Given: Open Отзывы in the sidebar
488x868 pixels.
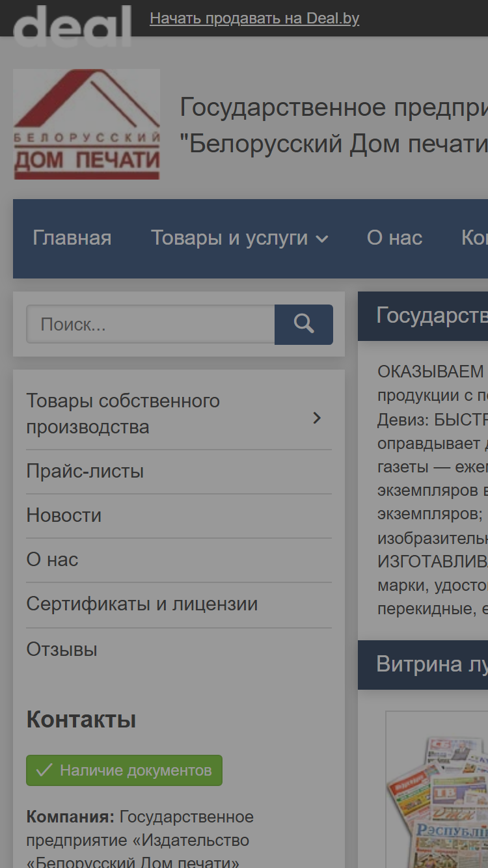Looking at the screenshot, I should (x=62, y=649).
